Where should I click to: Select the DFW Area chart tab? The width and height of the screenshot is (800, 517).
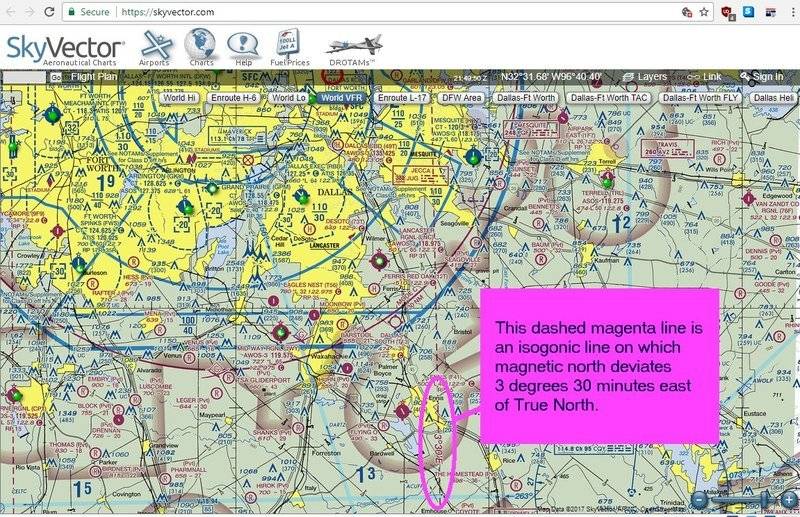point(461,98)
